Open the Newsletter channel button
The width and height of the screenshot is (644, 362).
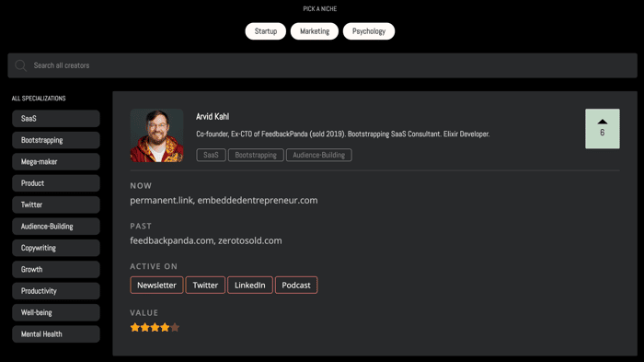[156, 285]
